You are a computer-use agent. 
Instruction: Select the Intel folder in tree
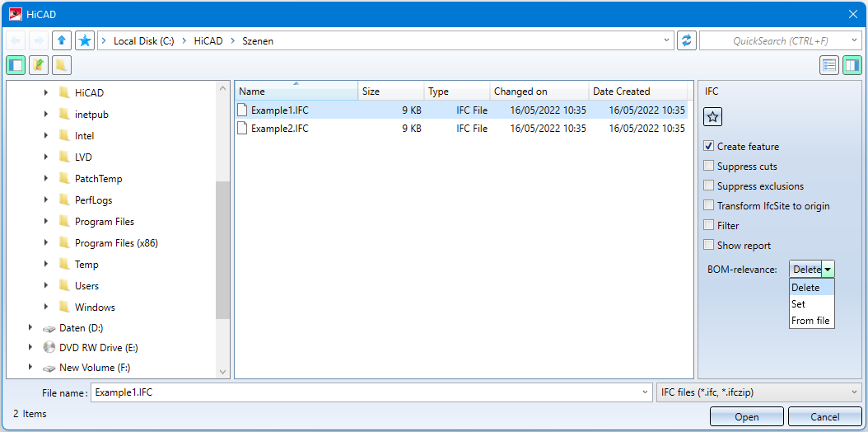tap(85, 136)
